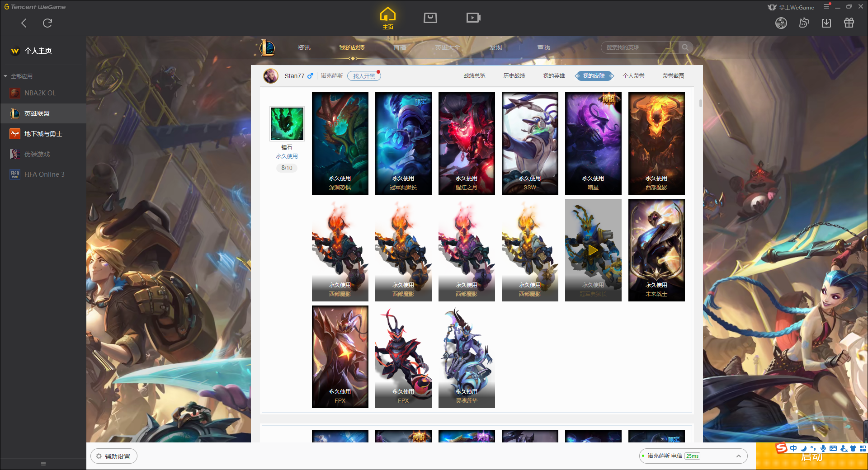The height and width of the screenshot is (470, 868).
Task: Click the 启动 launch button
Action: click(811, 456)
